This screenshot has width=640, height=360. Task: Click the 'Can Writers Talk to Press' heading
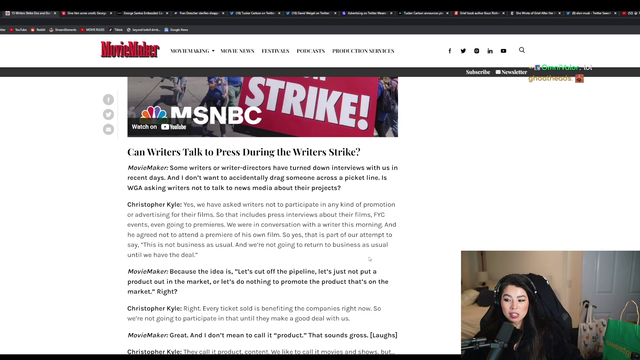(x=244, y=152)
